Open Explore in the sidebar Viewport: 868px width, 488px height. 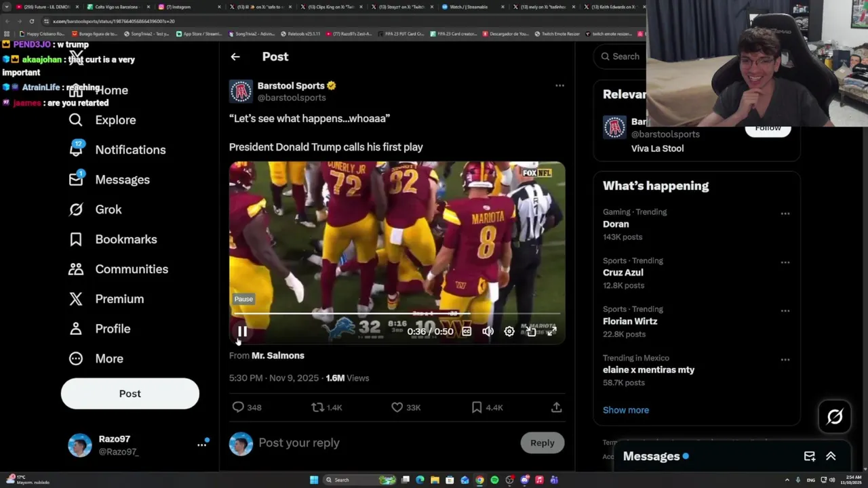[102, 120]
